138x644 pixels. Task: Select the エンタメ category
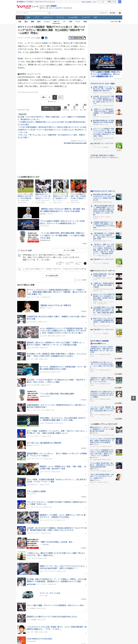point(47,21)
